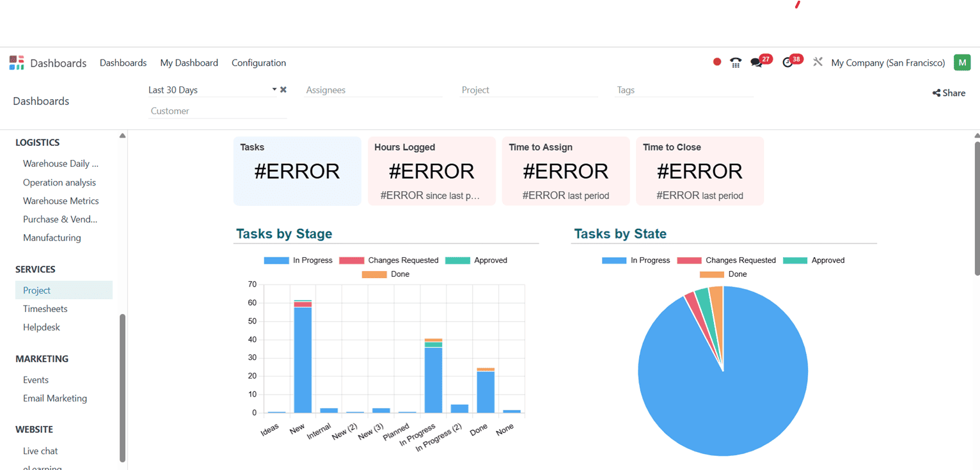This screenshot has height=470, width=980.
Task: Focus the Customer filter field
Action: tap(217, 111)
